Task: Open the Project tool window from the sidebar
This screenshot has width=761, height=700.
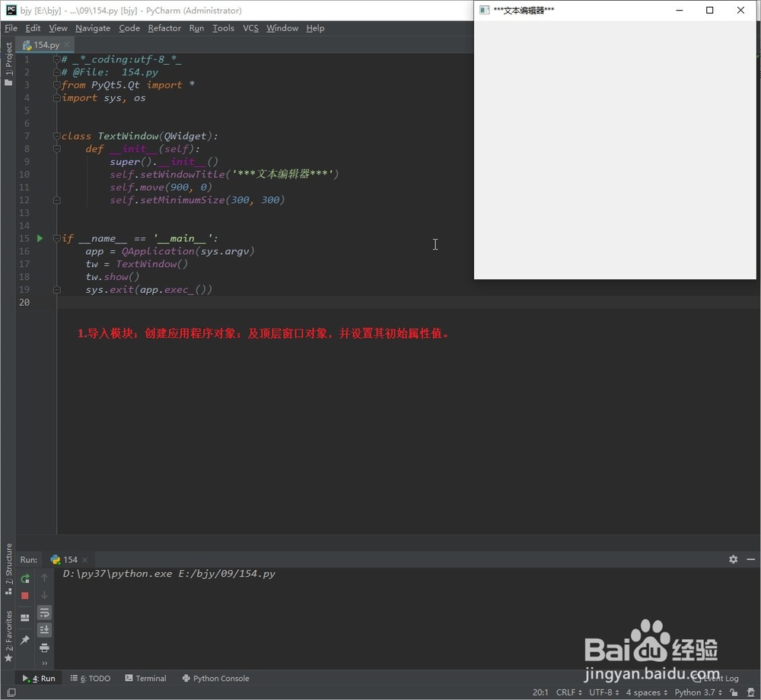Action: pos(8,64)
